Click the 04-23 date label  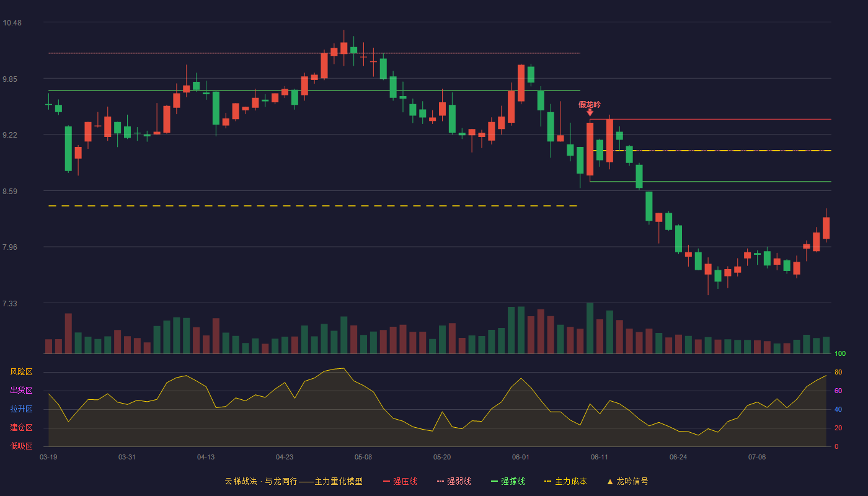(285, 457)
